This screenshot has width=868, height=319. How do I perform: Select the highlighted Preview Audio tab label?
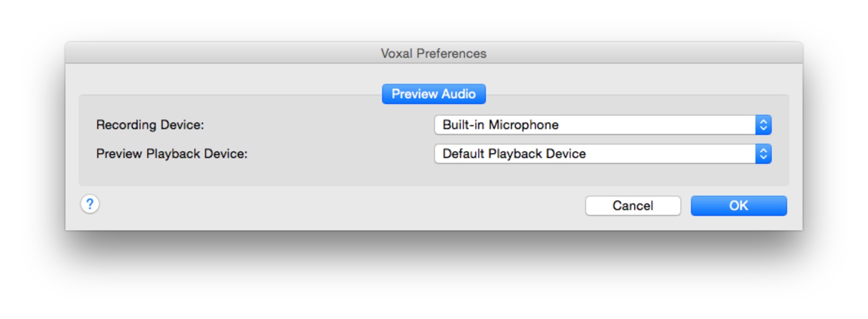[433, 94]
